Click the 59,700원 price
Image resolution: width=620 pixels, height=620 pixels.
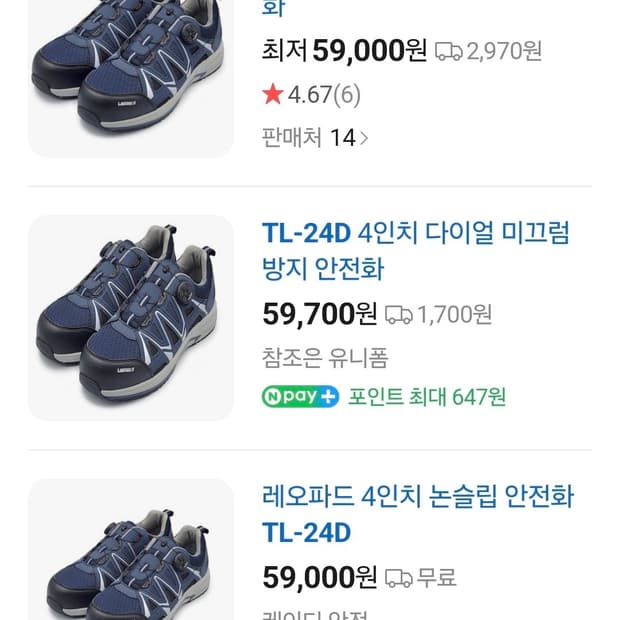pos(320,314)
